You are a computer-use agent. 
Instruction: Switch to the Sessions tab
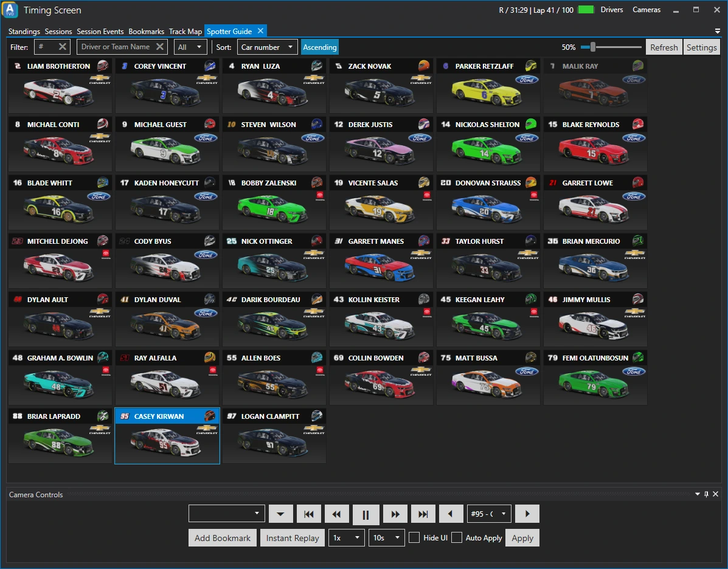coord(58,31)
